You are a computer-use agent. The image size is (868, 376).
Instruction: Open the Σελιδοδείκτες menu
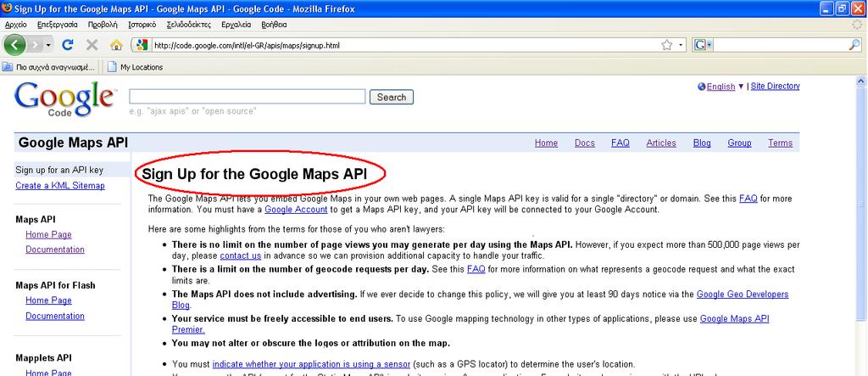[189, 25]
